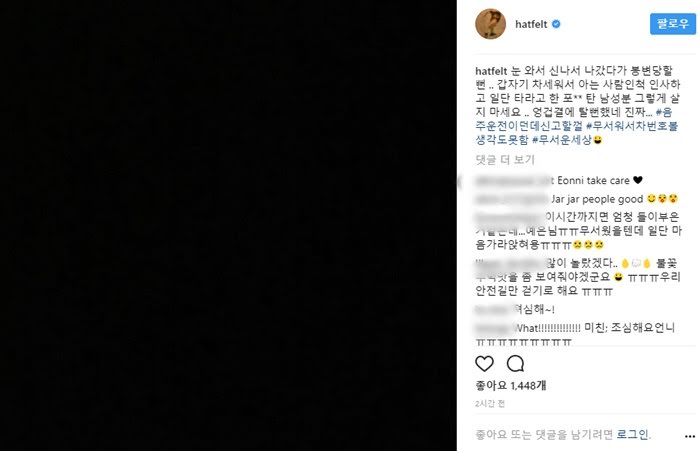The image size is (700, 451).
Task: Click the comment starting with What!!!!
Action: [575, 334]
